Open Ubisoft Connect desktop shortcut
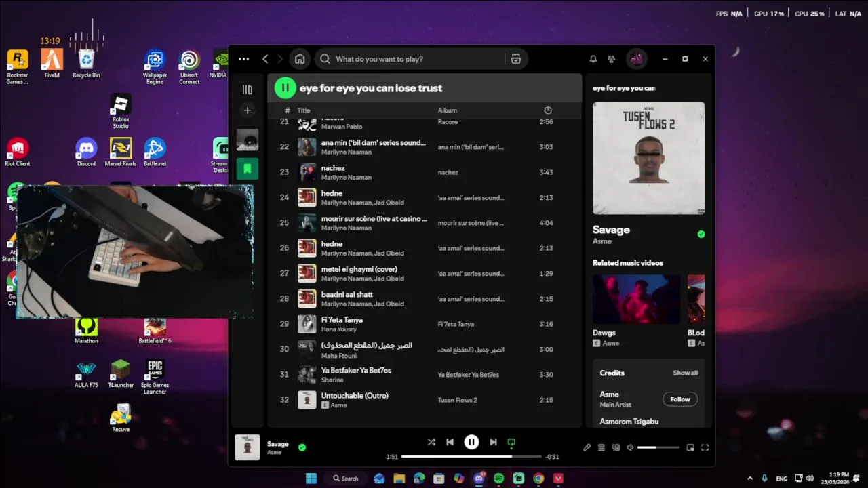The height and width of the screenshot is (488, 868). coord(189,67)
